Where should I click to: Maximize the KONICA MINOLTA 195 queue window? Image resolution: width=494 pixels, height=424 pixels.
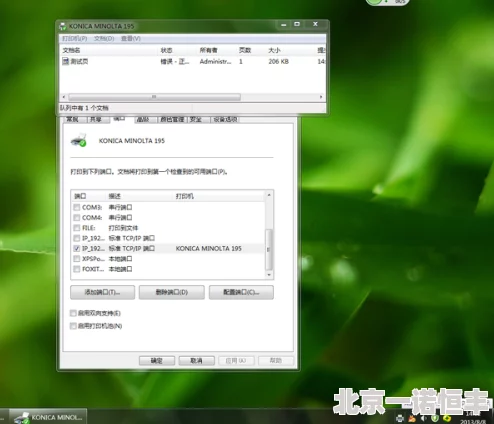[x=297, y=25]
